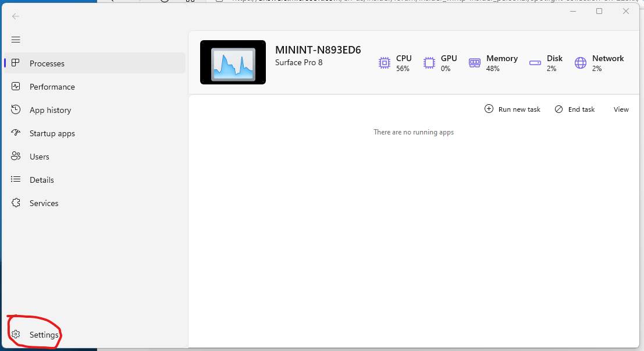
Task: Open the Services puzzle icon
Action: (16, 203)
